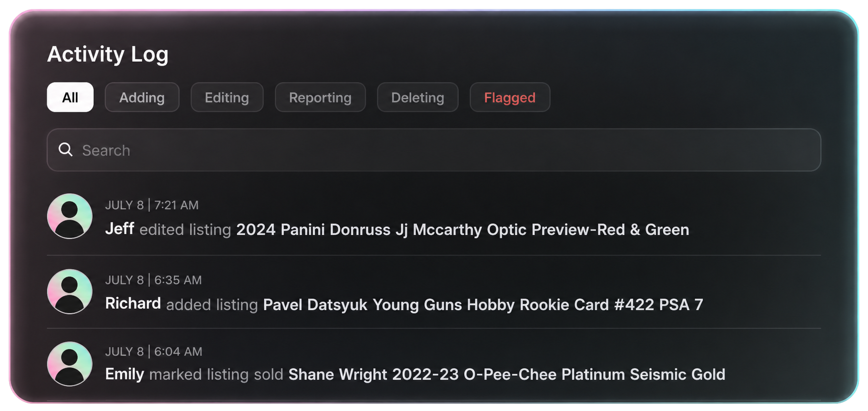Open the Pavel Datsyuk Young Guns listing
868x411 pixels.
click(483, 304)
